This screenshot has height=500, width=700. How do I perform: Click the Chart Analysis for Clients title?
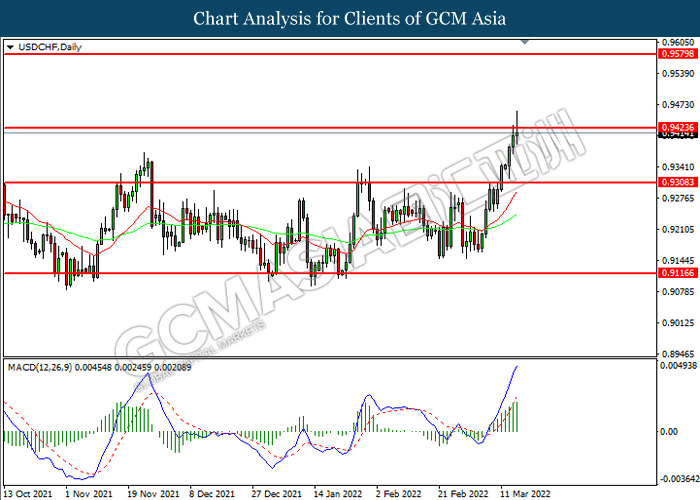click(350, 19)
